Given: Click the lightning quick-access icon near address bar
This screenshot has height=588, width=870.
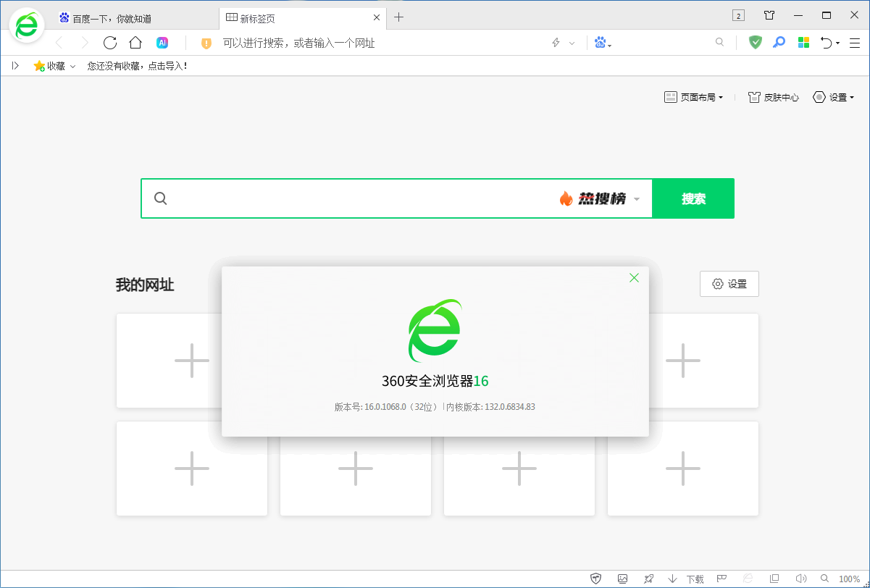Looking at the screenshot, I should click(x=554, y=42).
